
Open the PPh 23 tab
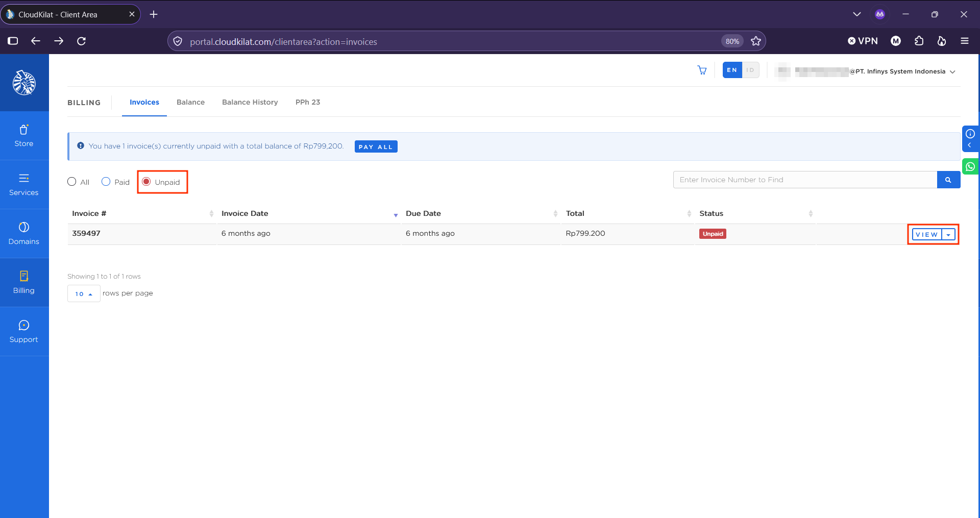tap(308, 103)
